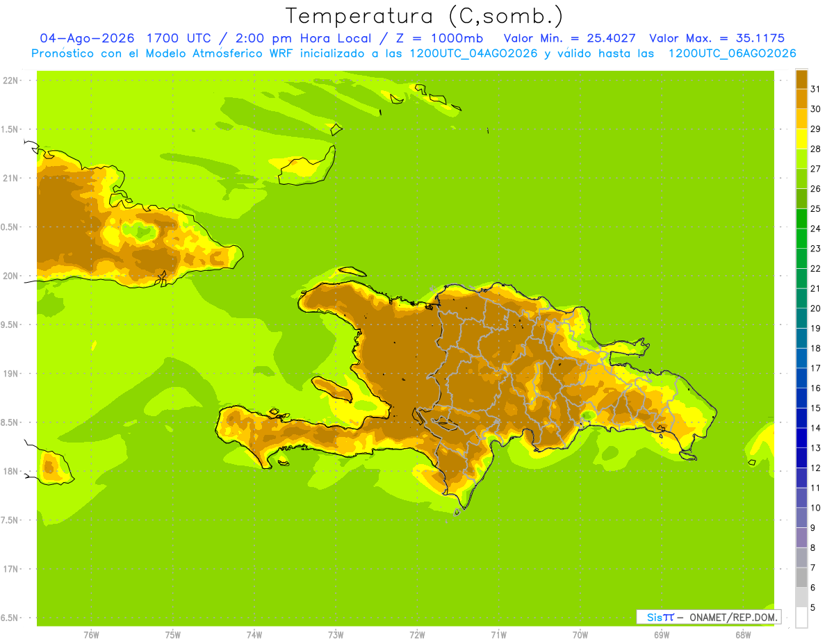The height and width of the screenshot is (644, 834).
Task: Click the "1700 UTC" time text
Action: coord(183,38)
